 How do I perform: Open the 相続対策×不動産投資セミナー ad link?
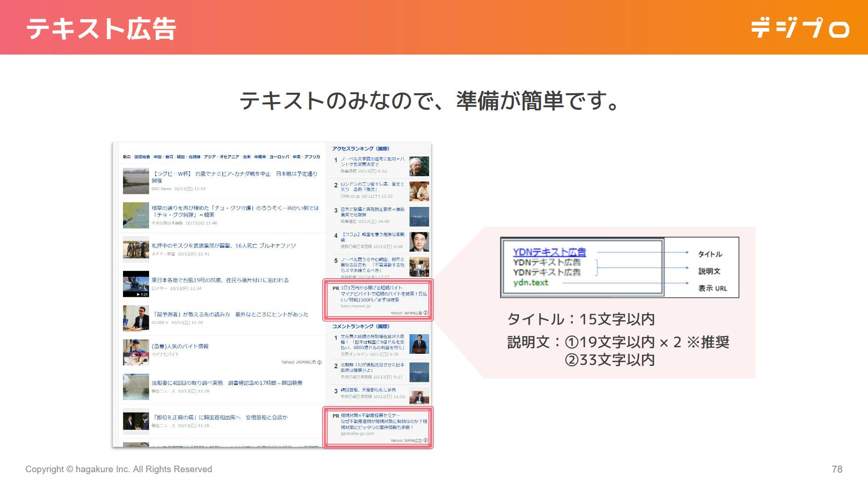tap(370, 415)
